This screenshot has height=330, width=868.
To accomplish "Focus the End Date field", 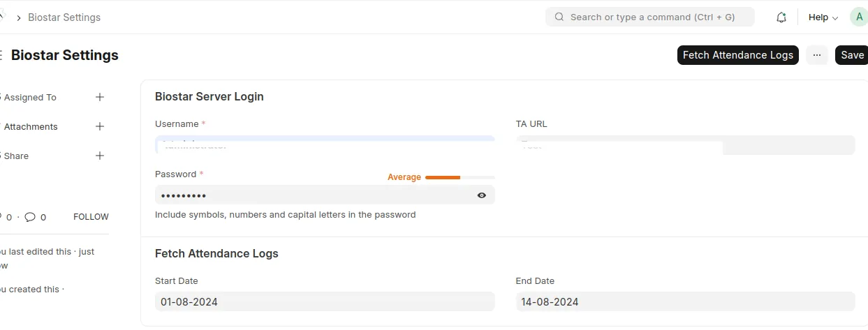I will [x=685, y=301].
